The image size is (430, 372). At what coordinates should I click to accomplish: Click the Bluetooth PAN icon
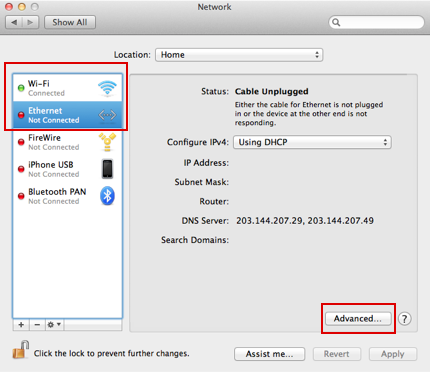[x=107, y=196]
